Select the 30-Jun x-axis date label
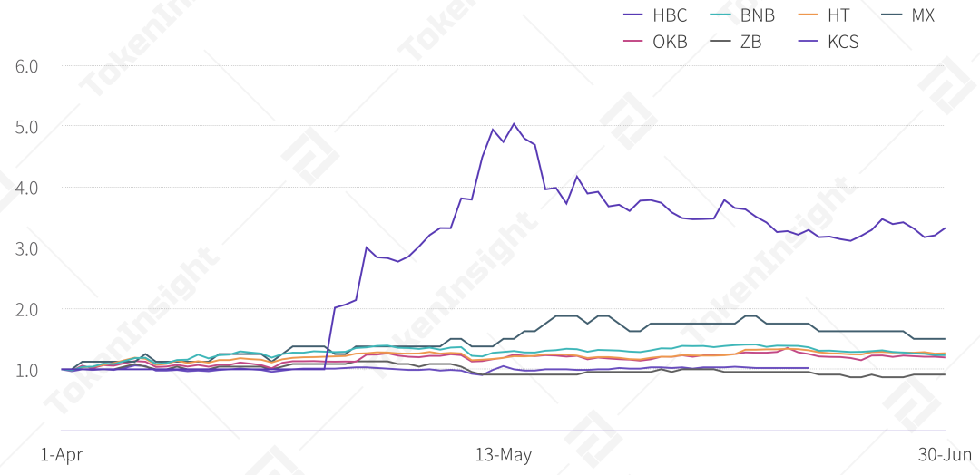The height and width of the screenshot is (475, 980). [x=945, y=454]
